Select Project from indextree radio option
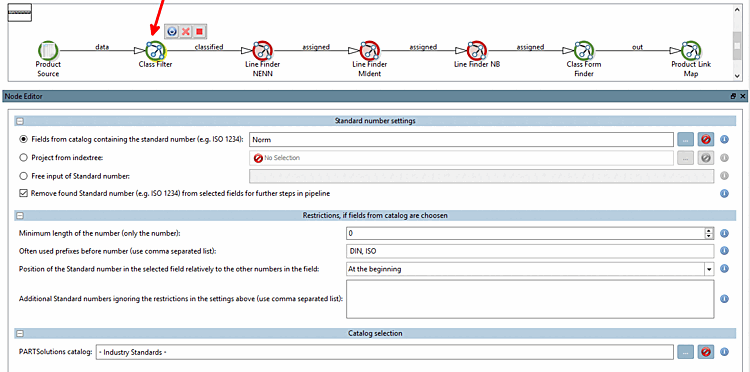The image size is (750, 372). click(22, 157)
